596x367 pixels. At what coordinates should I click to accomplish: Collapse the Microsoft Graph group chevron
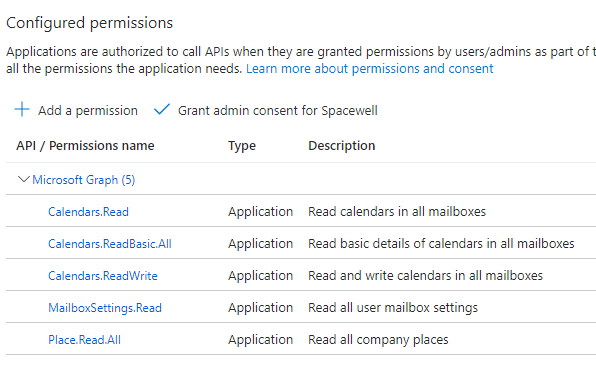[x=24, y=179]
